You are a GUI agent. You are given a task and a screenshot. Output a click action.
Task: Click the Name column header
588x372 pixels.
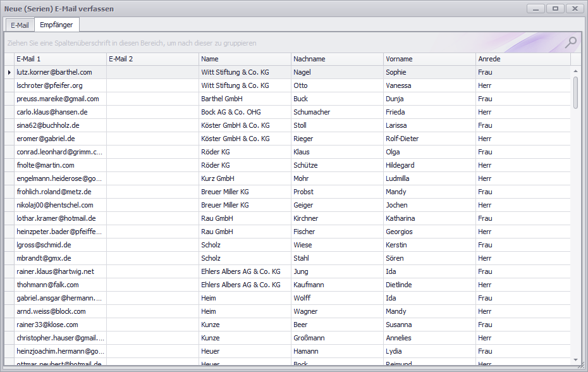pyautogui.click(x=245, y=59)
